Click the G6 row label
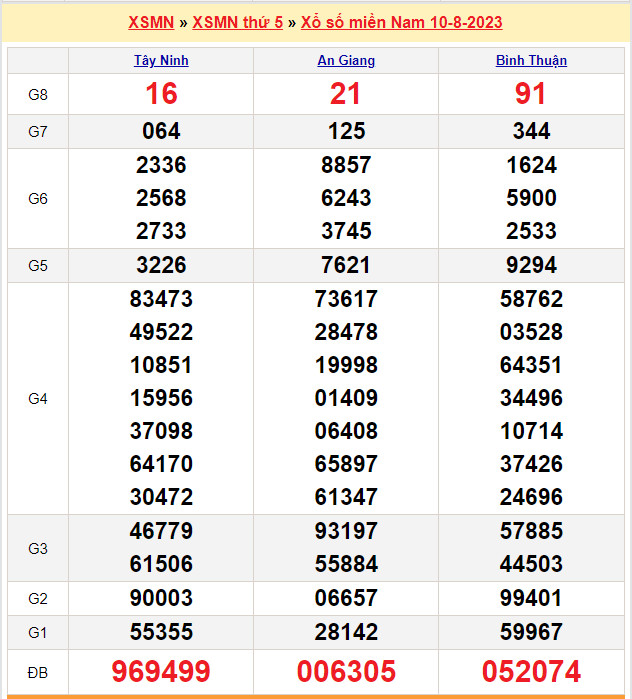The image size is (632, 699). click(x=38, y=198)
